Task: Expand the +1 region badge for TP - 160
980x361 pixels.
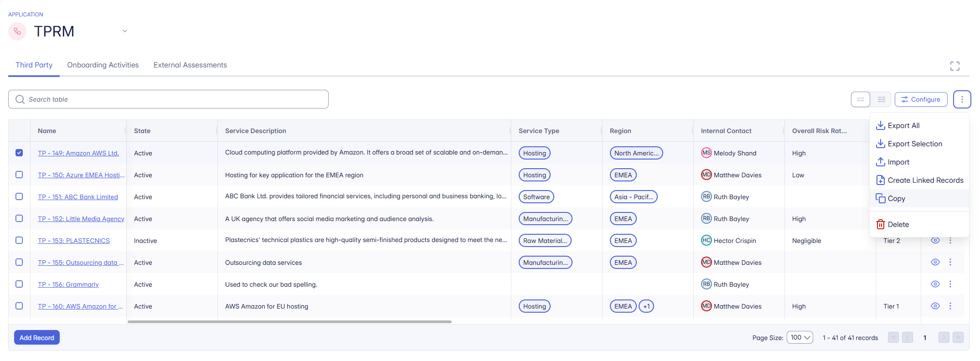Action: coord(646,306)
